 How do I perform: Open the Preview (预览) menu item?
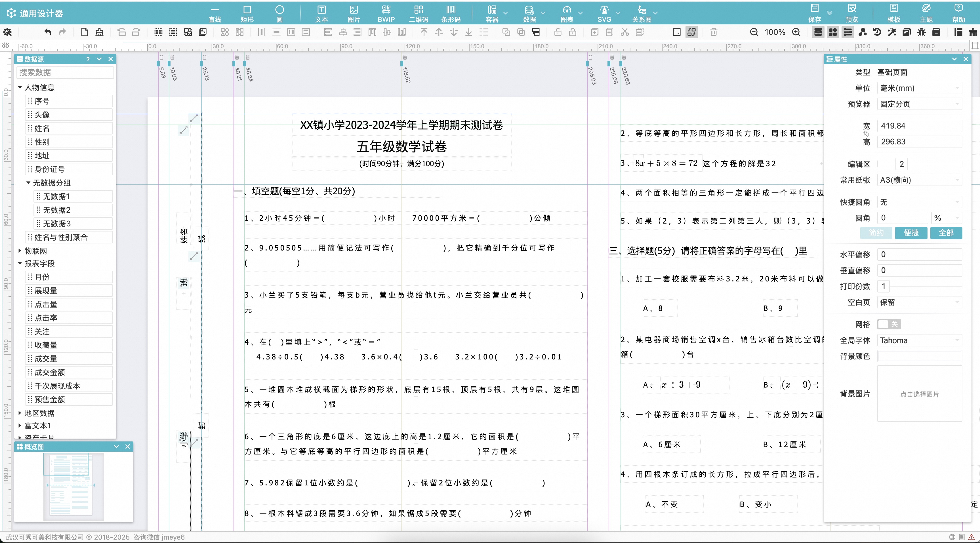[851, 13]
